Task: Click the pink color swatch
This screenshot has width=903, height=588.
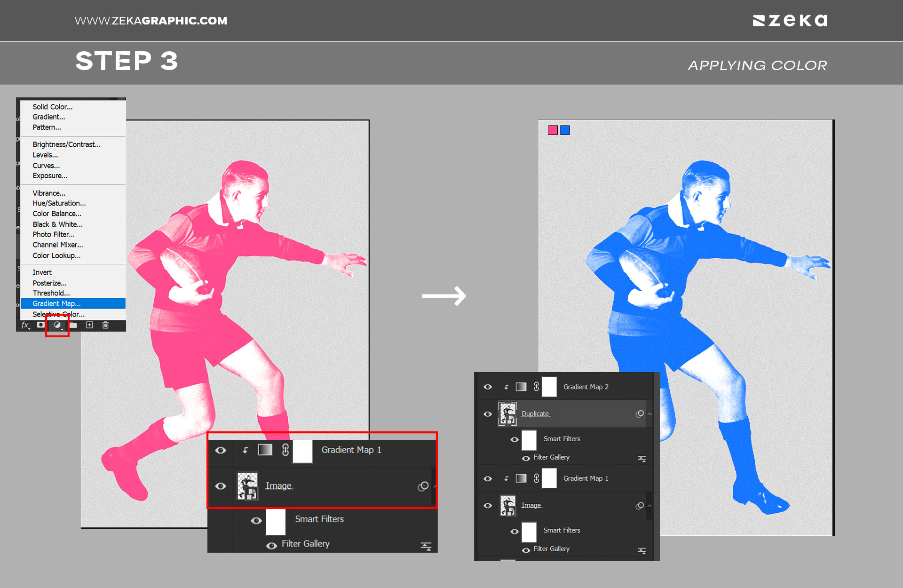Action: point(553,130)
